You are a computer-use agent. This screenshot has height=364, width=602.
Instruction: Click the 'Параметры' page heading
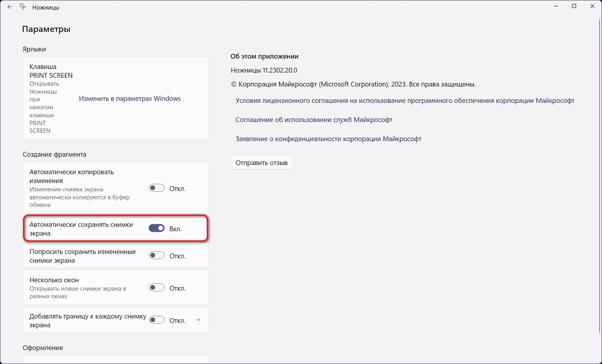point(46,29)
